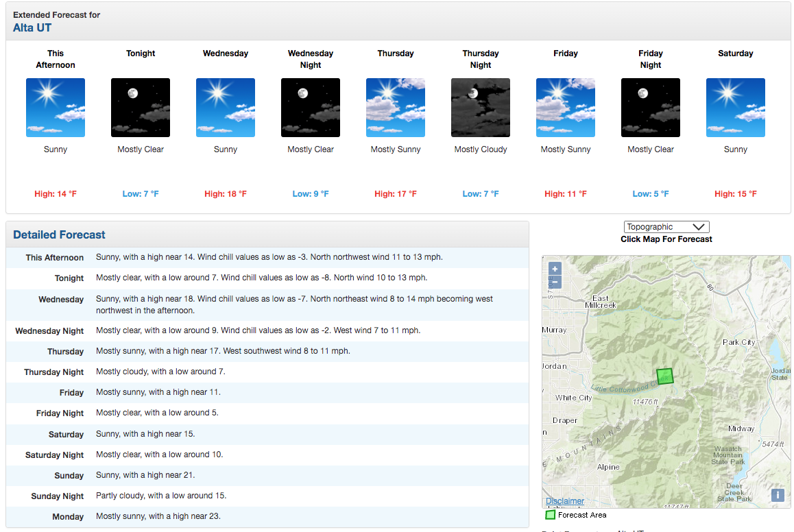Click White City on the map
The width and height of the screenshot is (794, 532).
tap(574, 398)
